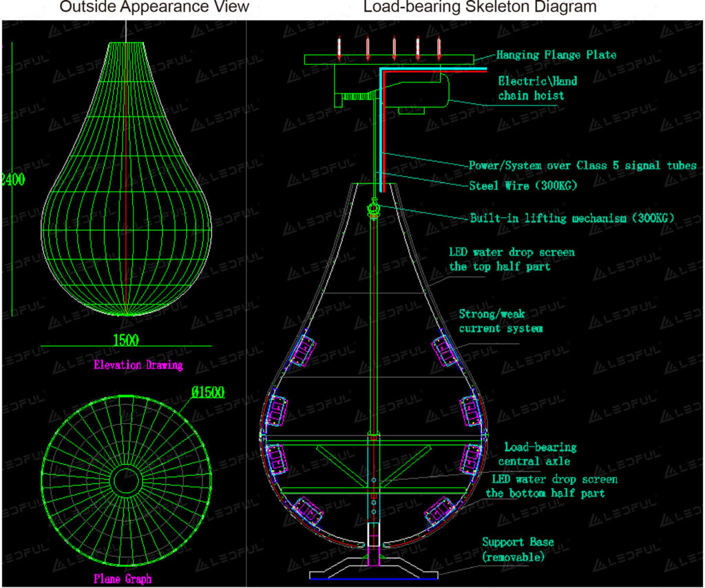The width and height of the screenshot is (705, 588).
Task: Click the "Power/System over Class 5 signal tubes" label
Action: pyautogui.click(x=582, y=166)
